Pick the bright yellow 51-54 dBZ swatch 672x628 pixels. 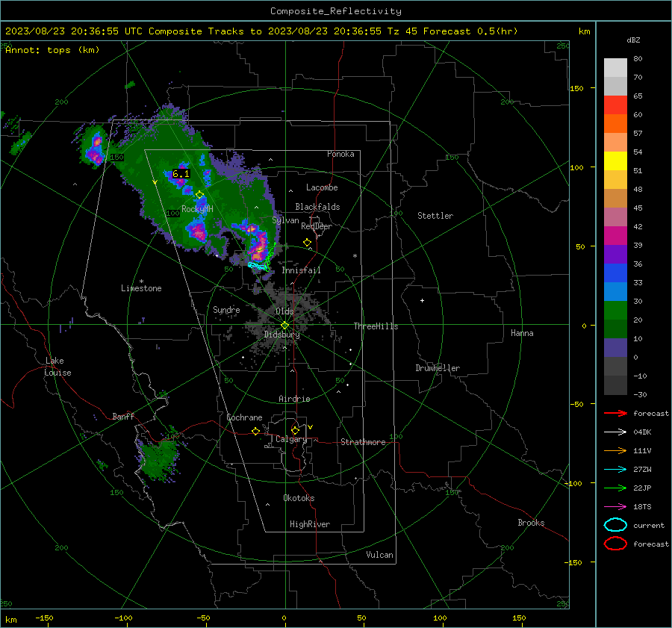pos(615,161)
